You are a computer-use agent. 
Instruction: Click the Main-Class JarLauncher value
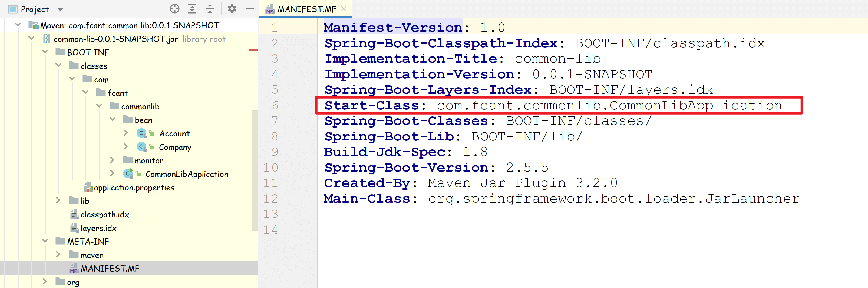613,199
